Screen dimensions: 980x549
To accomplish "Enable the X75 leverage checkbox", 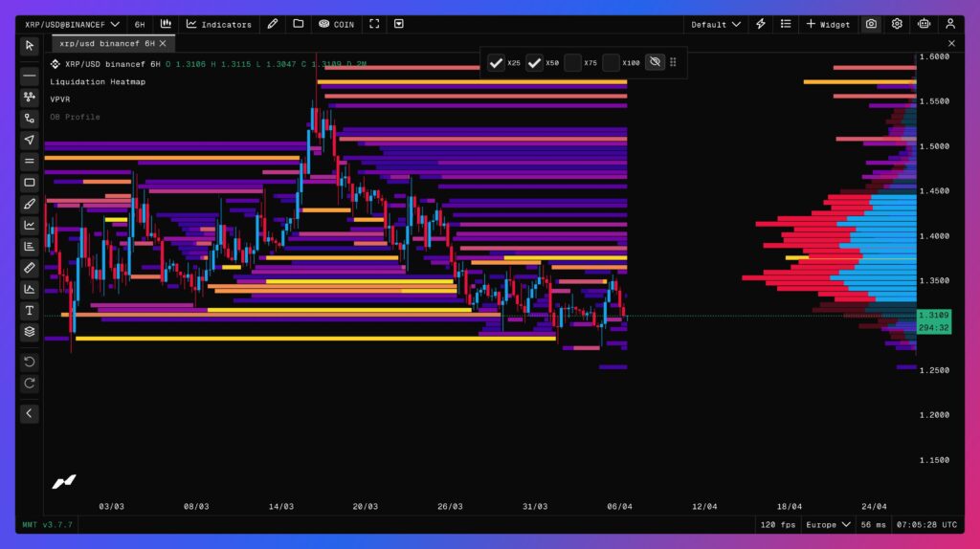I will click(572, 62).
